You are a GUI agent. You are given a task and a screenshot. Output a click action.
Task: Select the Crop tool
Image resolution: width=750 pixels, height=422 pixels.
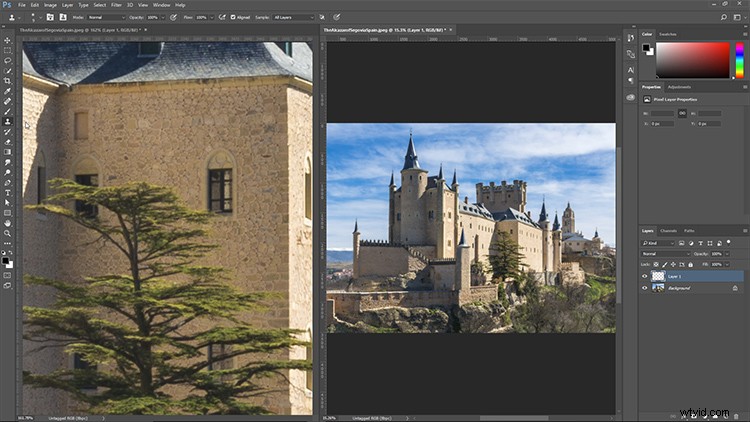pos(7,81)
